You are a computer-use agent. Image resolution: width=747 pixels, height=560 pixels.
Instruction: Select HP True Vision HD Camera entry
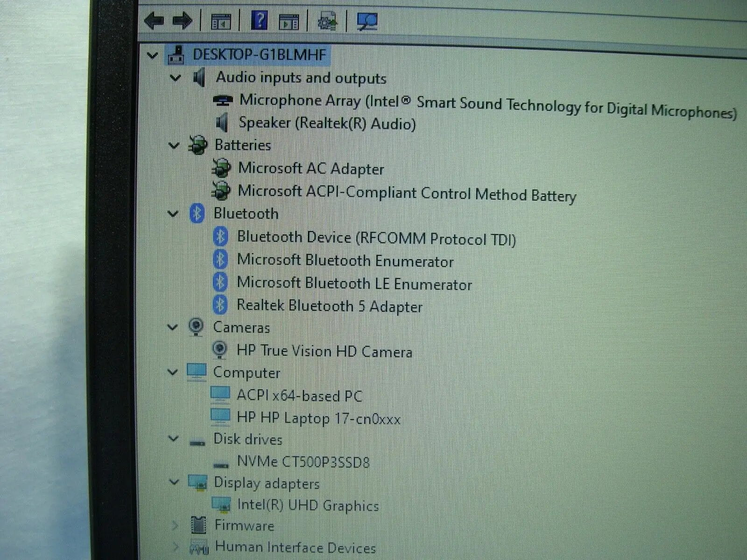pos(324,350)
